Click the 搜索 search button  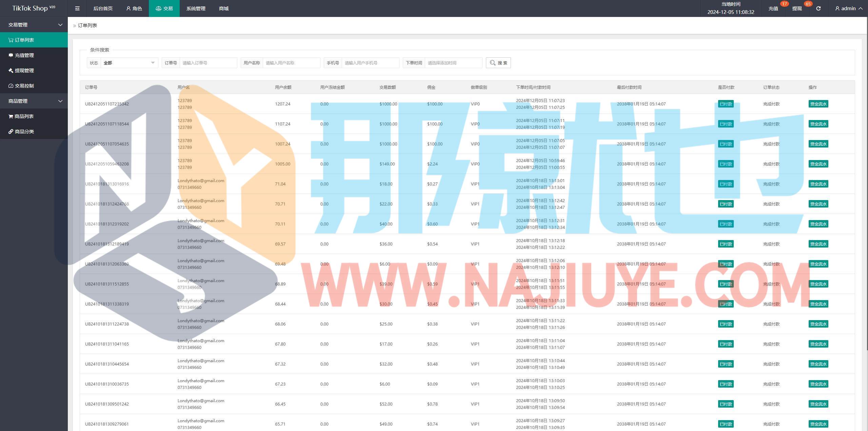498,63
